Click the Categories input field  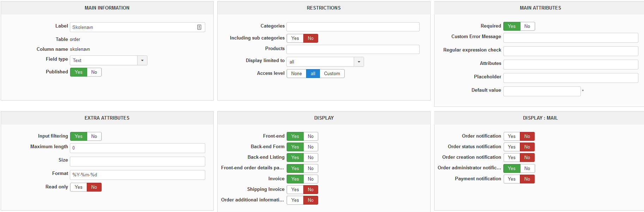click(x=353, y=27)
